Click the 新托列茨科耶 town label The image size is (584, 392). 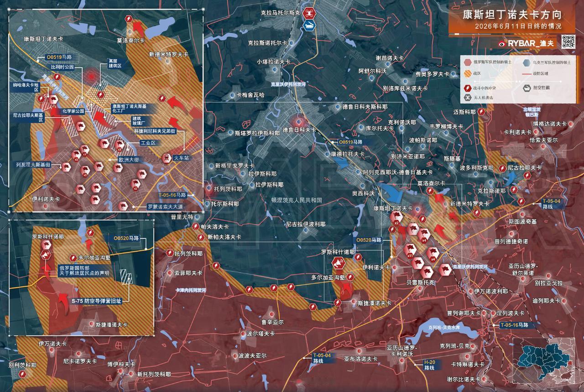(x=154, y=374)
